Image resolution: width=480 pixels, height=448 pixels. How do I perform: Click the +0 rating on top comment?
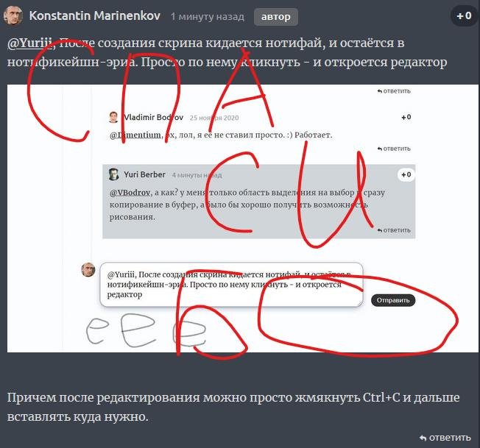(x=464, y=15)
